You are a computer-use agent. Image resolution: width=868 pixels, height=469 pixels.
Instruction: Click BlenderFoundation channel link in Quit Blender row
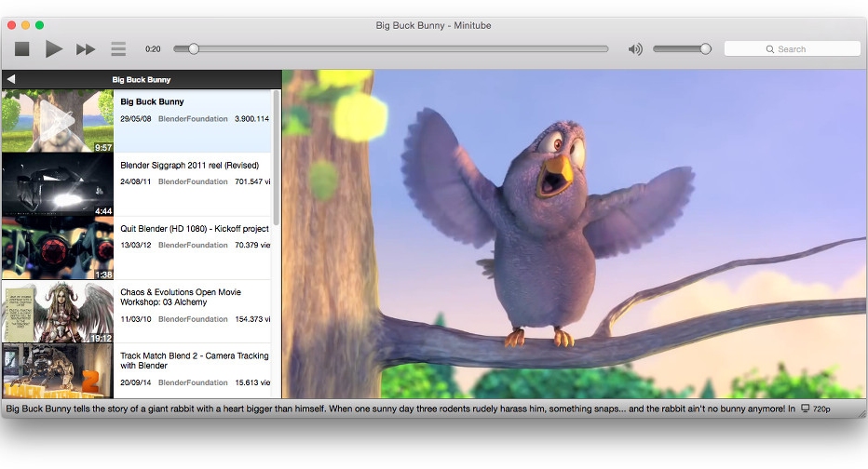pyautogui.click(x=193, y=245)
